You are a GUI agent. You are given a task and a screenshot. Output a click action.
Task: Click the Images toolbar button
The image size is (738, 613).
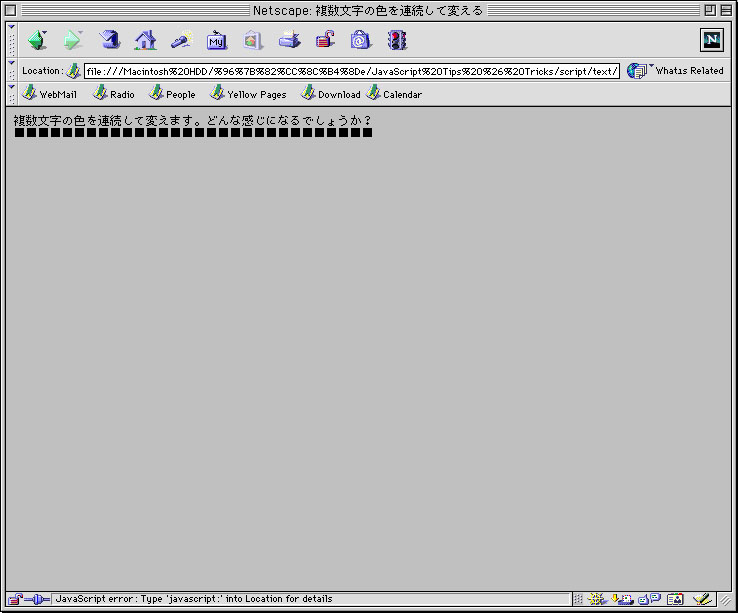tap(252, 40)
